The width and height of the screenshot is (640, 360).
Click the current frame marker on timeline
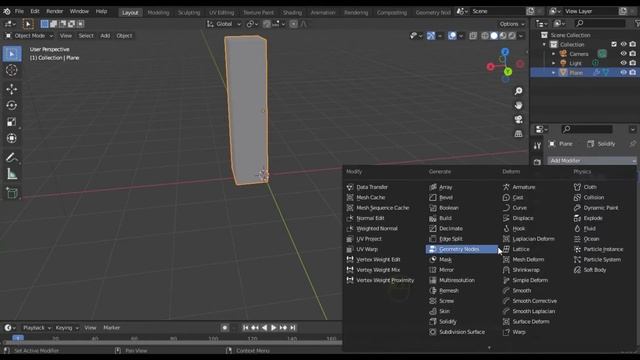pos(18,338)
